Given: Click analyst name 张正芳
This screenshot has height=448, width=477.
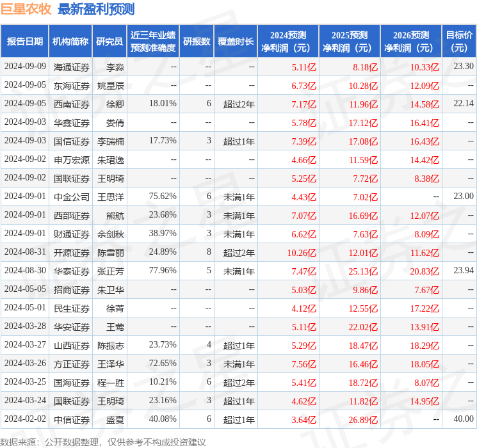Looking at the screenshot, I should [x=111, y=271].
